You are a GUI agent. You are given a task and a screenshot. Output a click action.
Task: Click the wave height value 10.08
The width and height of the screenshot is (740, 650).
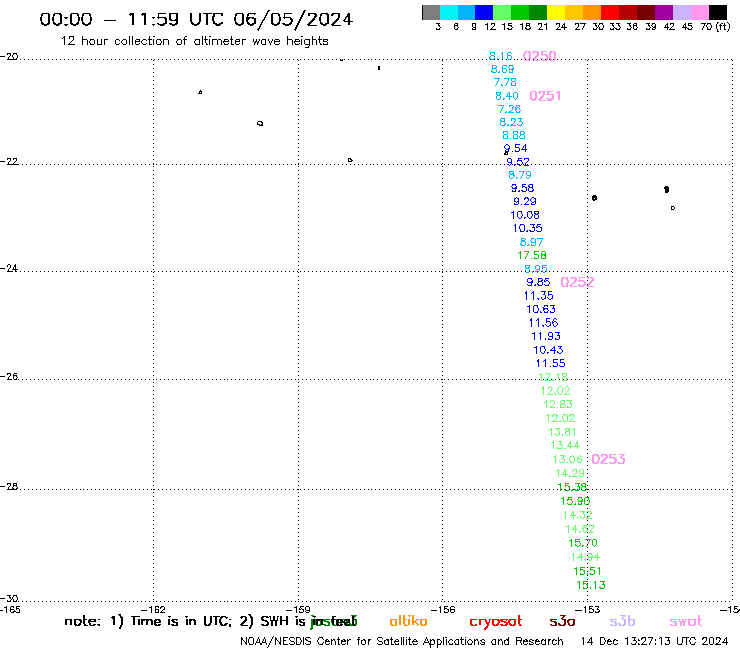coord(525,215)
